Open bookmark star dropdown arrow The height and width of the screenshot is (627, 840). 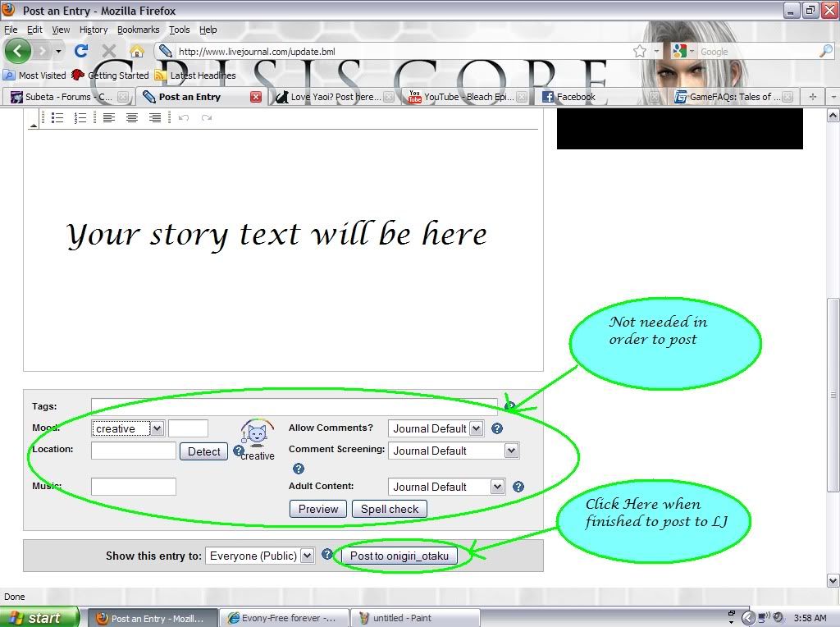pos(657,52)
